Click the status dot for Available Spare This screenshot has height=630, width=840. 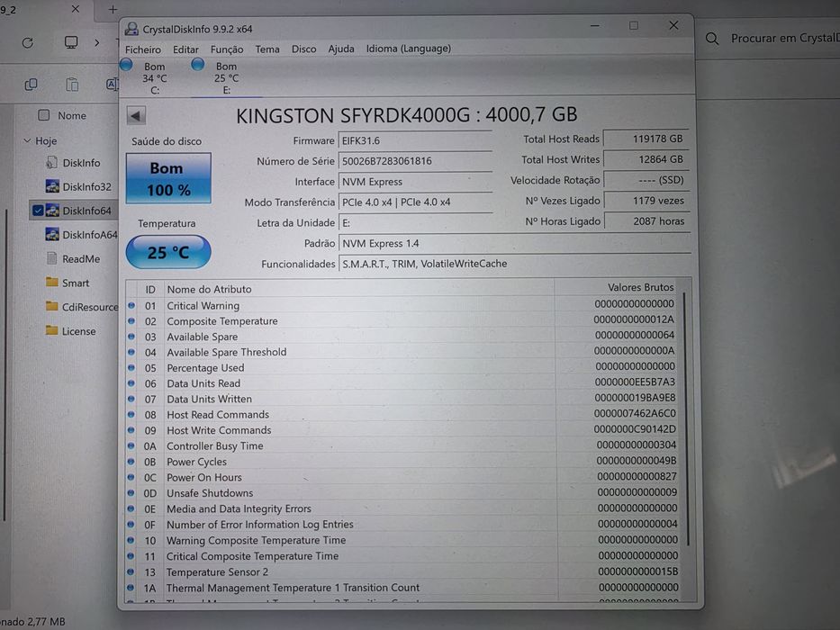pos(131,337)
